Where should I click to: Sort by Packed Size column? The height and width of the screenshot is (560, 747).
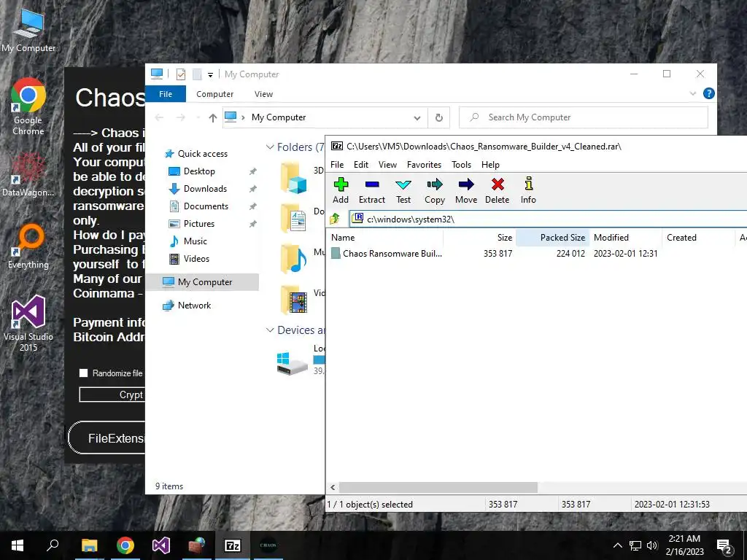[553, 238]
